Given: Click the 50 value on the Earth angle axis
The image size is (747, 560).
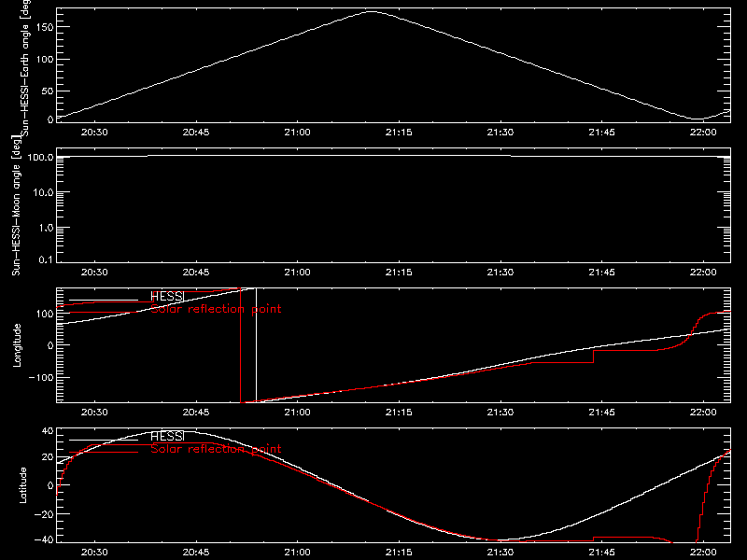Looking at the screenshot, I should [48, 91].
